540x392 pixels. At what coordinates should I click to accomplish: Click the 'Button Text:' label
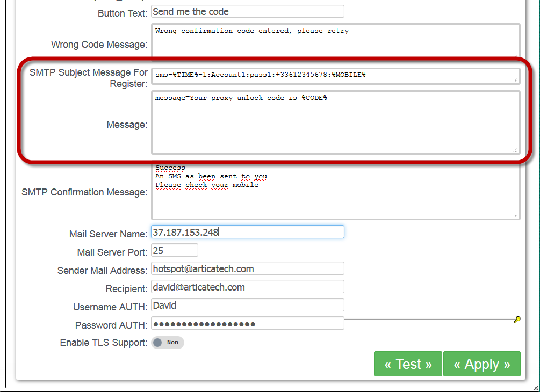[123, 13]
